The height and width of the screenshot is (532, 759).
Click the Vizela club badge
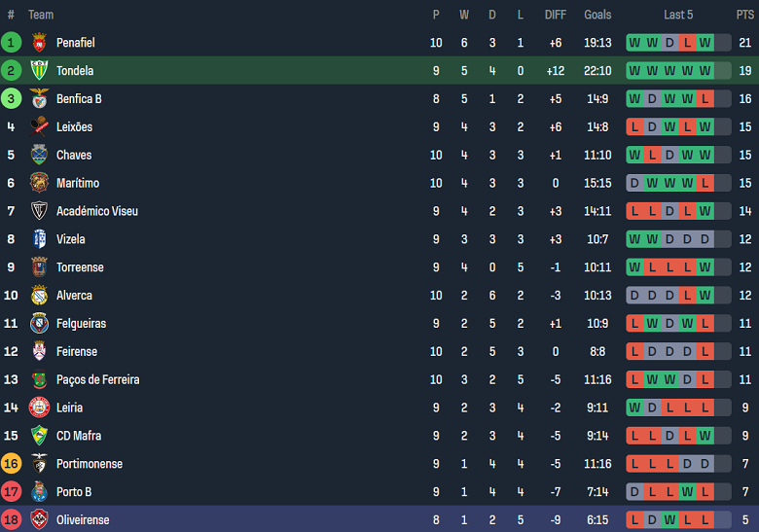pos(39,239)
